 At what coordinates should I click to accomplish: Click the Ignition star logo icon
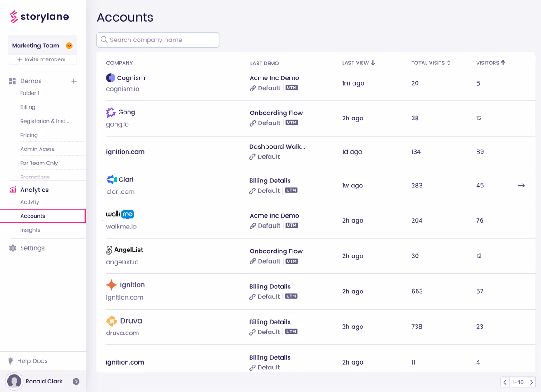[x=111, y=285]
